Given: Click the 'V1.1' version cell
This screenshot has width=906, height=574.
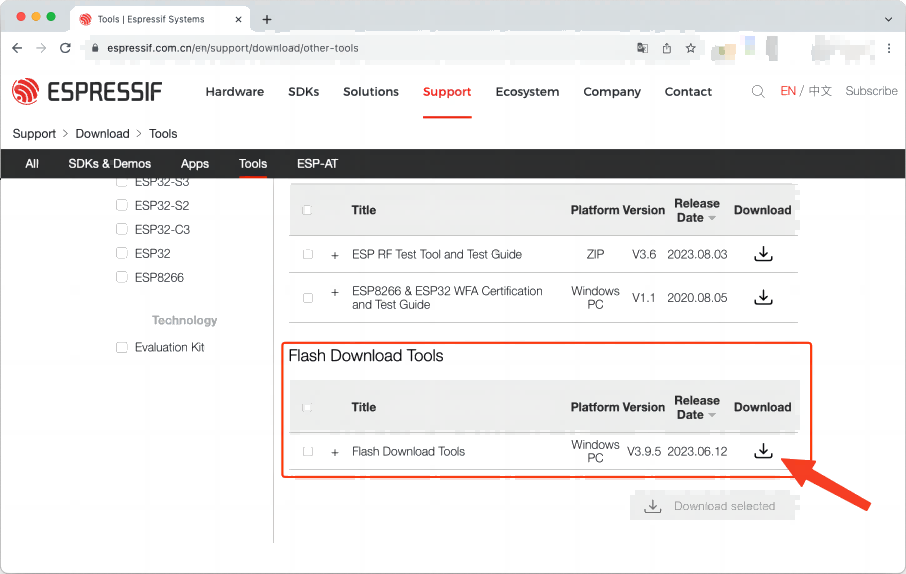Looking at the screenshot, I should (x=644, y=298).
